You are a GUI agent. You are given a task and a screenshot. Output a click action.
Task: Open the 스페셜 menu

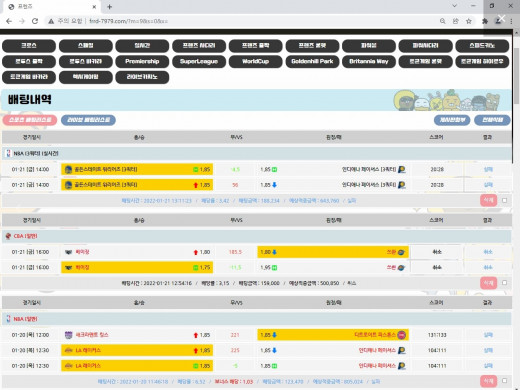pyautogui.click(x=86, y=46)
